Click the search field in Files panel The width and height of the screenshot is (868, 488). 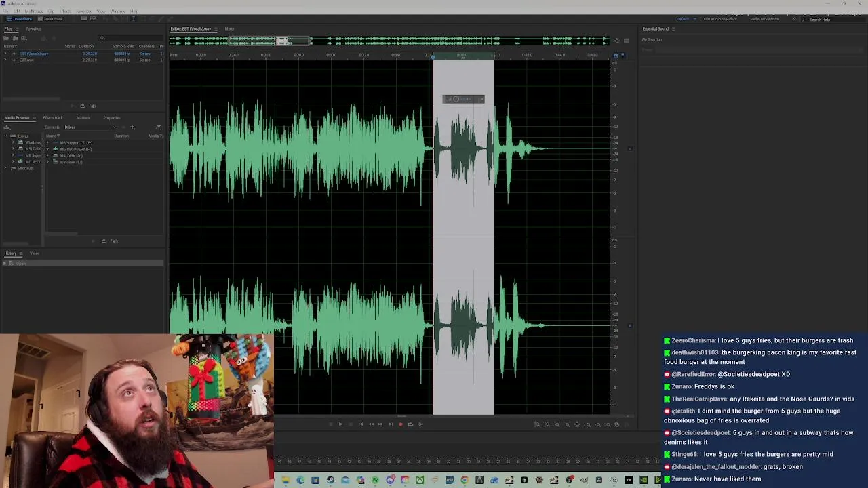[131, 38]
